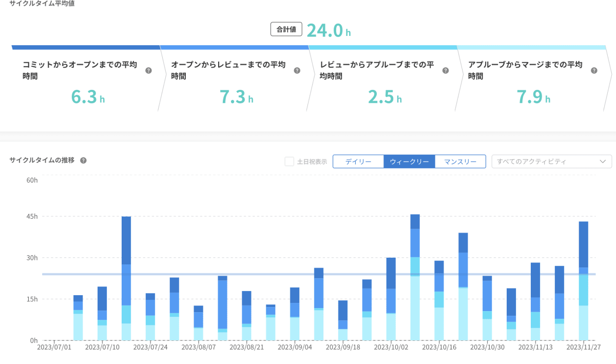Click the 30h y-axis label
616x364 pixels.
pyautogui.click(x=32, y=258)
